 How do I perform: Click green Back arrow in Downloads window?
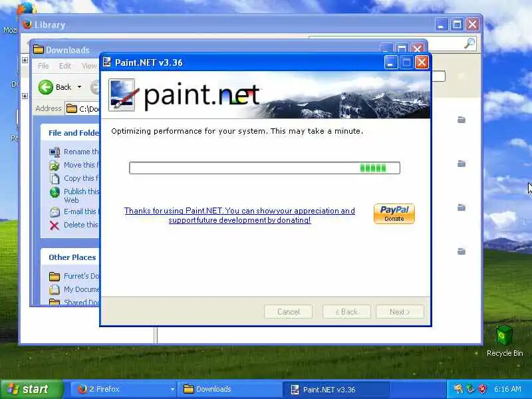[x=46, y=87]
